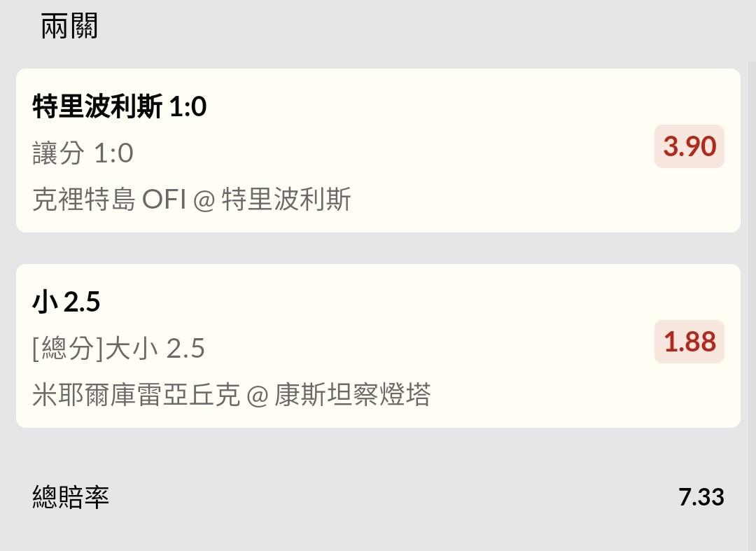Viewport: 756px width, 551px height.
Task: Click the 讓分 market label
Action: point(58,153)
